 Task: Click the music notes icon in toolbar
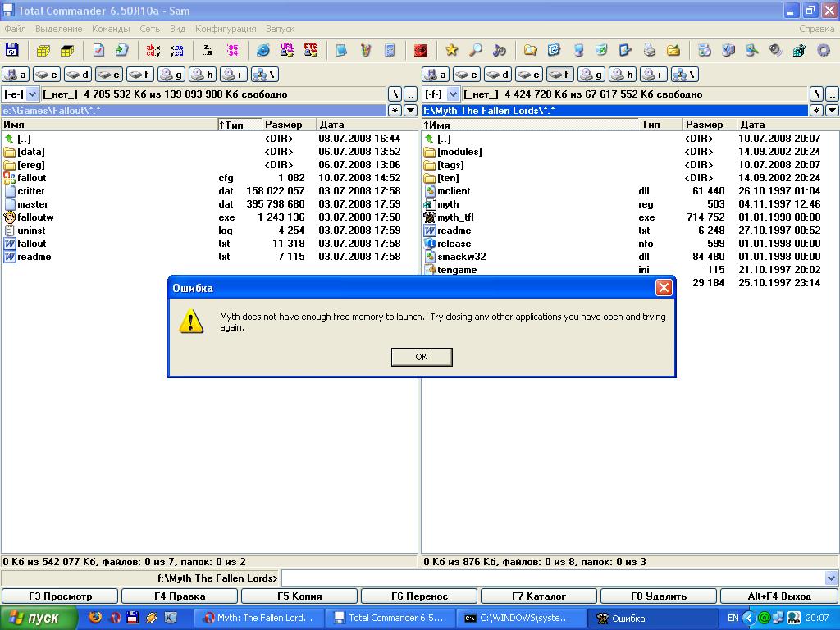500,50
